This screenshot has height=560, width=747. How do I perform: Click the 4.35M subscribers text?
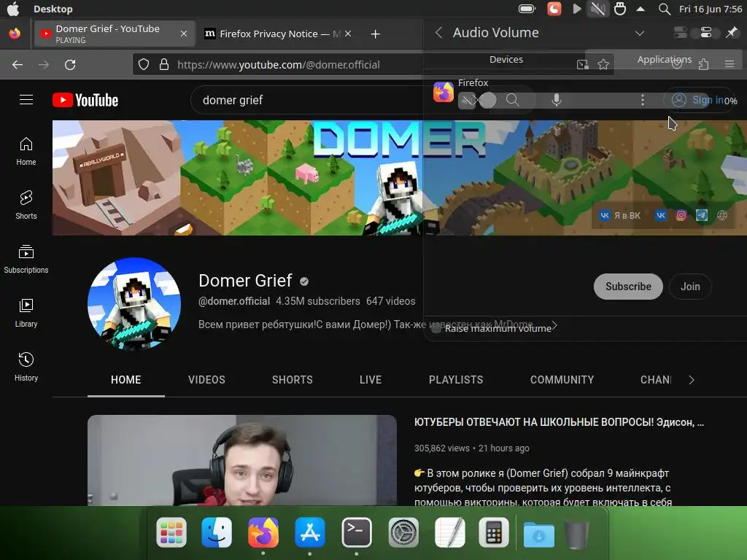318,301
